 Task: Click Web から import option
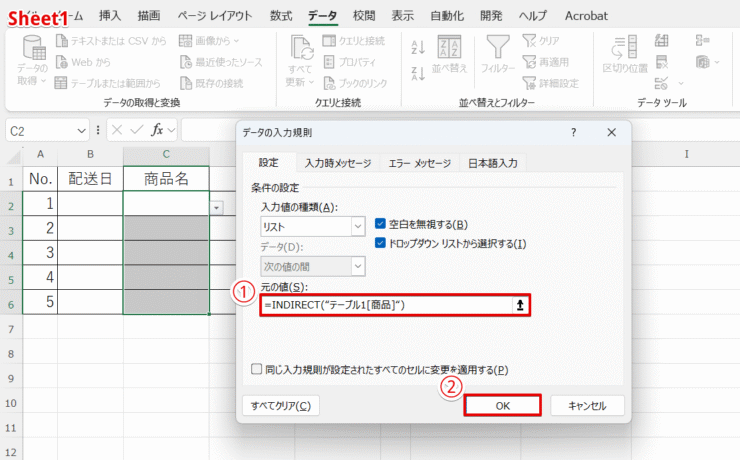click(x=83, y=62)
